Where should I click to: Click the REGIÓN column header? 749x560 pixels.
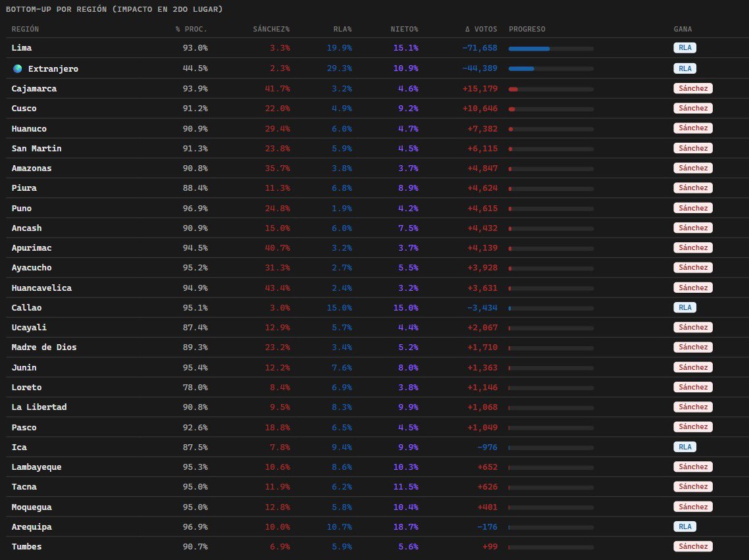25,29
